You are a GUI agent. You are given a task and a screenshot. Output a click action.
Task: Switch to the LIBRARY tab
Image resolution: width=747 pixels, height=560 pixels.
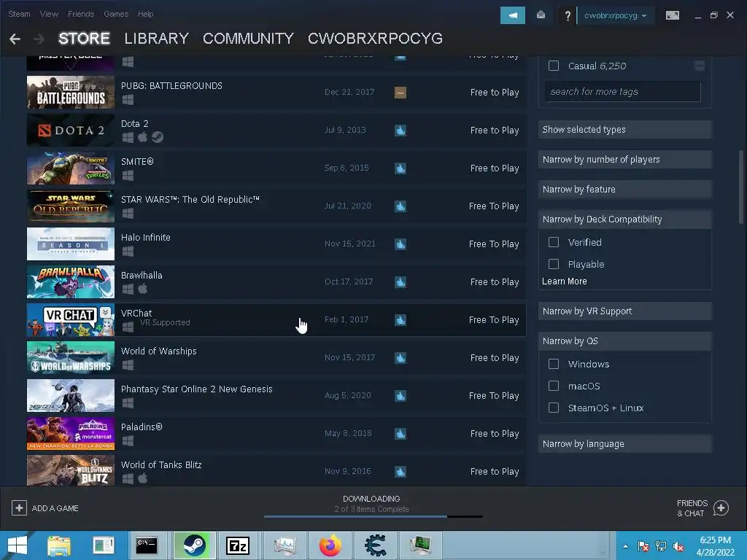click(x=156, y=39)
